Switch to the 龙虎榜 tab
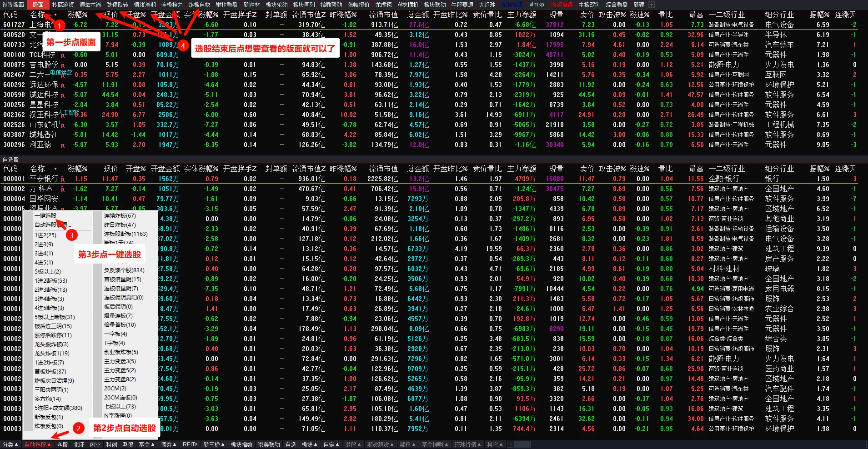Image resolution: width=868 pixels, height=449 pixels. click(x=383, y=5)
